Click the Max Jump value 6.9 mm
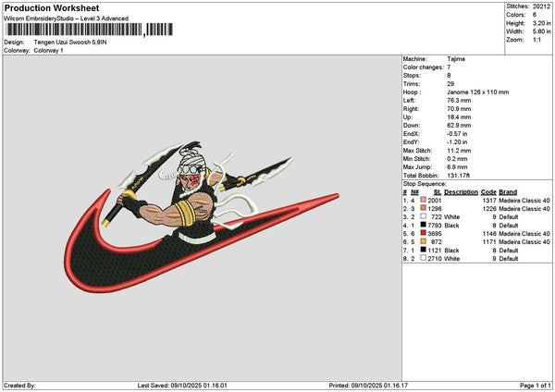The width and height of the screenshot is (555, 392). tap(457, 167)
